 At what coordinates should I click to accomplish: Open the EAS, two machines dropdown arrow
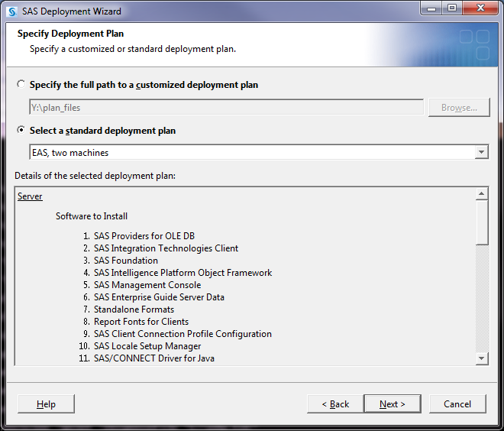(x=482, y=152)
